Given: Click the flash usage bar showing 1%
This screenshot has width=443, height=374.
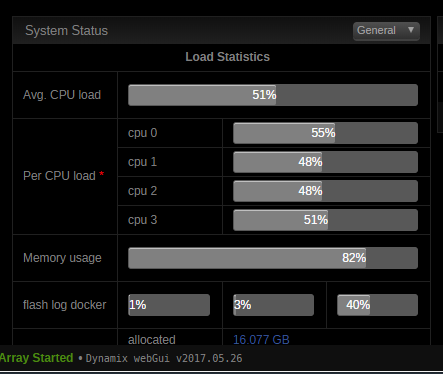Looking at the screenshot, I should coord(169,305).
